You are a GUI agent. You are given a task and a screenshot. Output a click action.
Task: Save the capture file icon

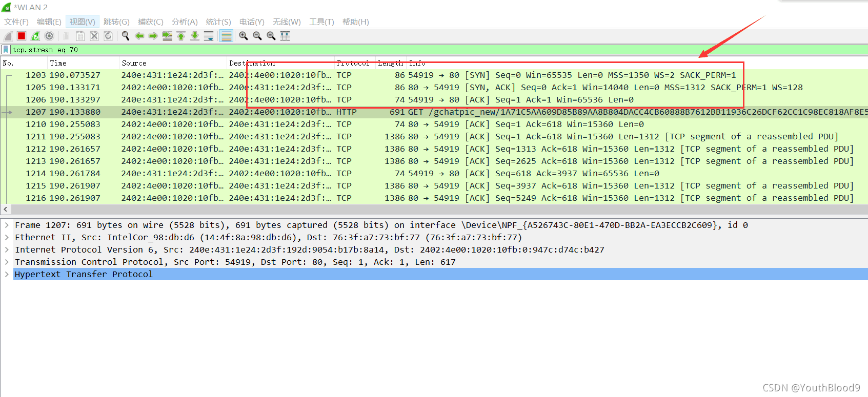80,36
